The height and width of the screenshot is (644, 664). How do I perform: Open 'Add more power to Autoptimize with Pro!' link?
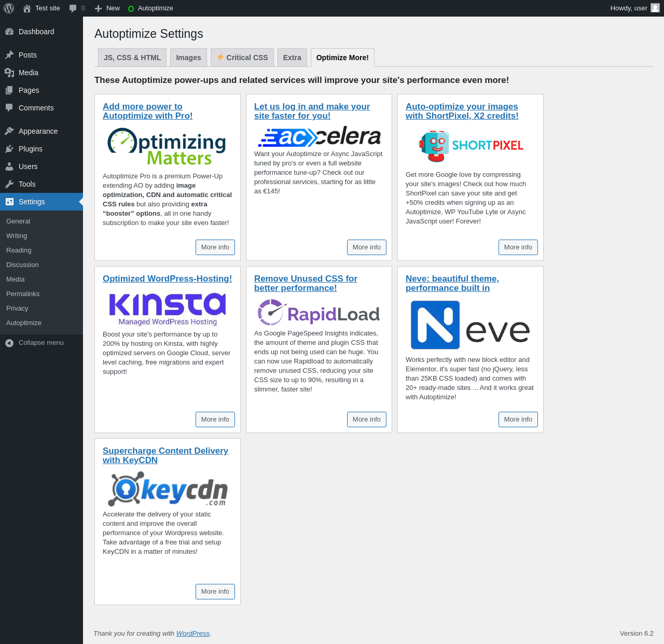click(x=148, y=111)
